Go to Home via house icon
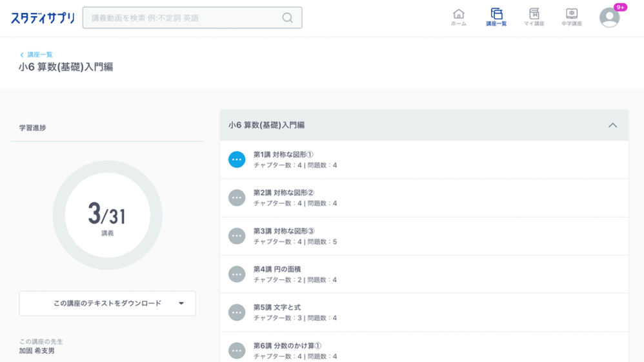Screen dimensions: 644x362 (x=458, y=17)
